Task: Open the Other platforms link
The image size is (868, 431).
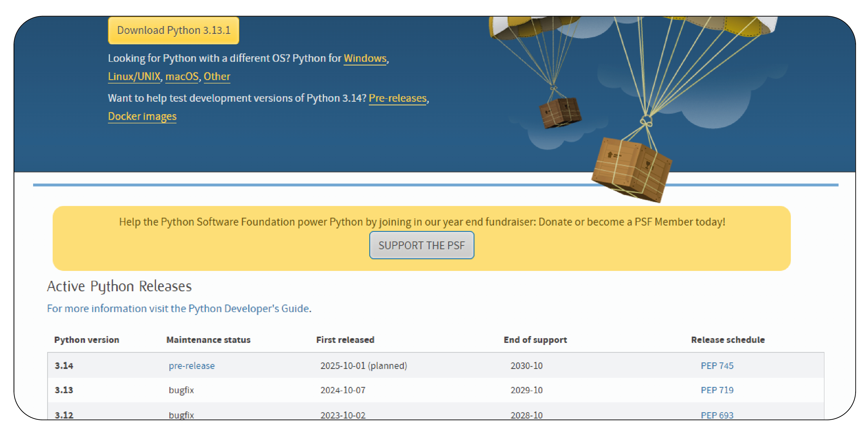Action: point(217,76)
